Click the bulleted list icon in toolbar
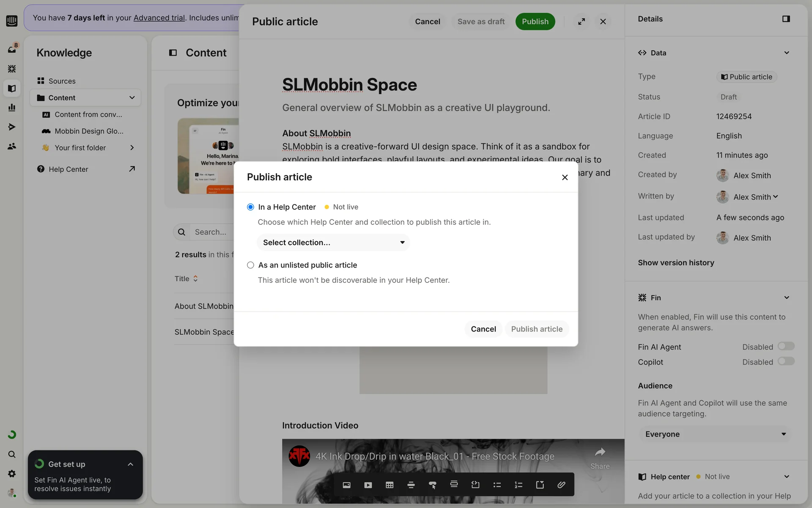 pos(497,485)
